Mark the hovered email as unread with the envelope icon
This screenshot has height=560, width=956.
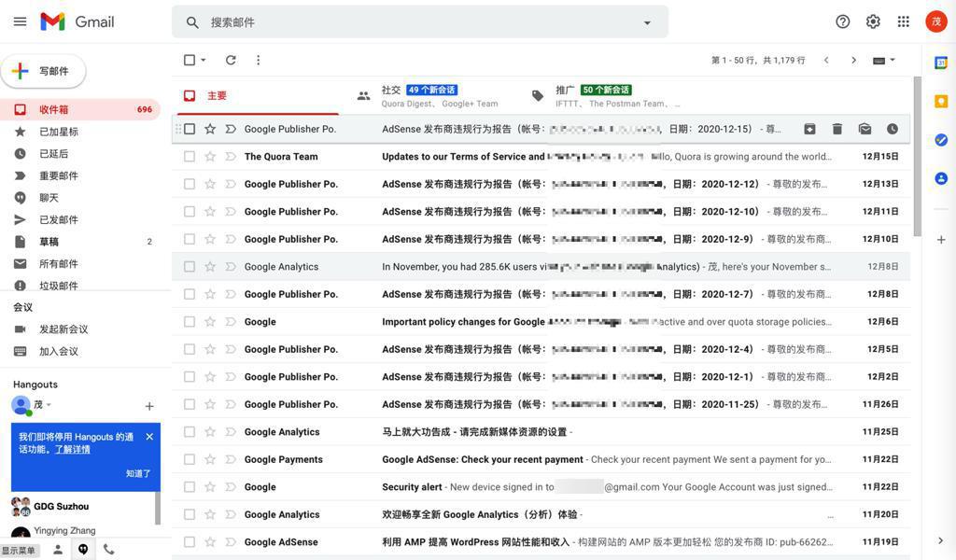(865, 129)
